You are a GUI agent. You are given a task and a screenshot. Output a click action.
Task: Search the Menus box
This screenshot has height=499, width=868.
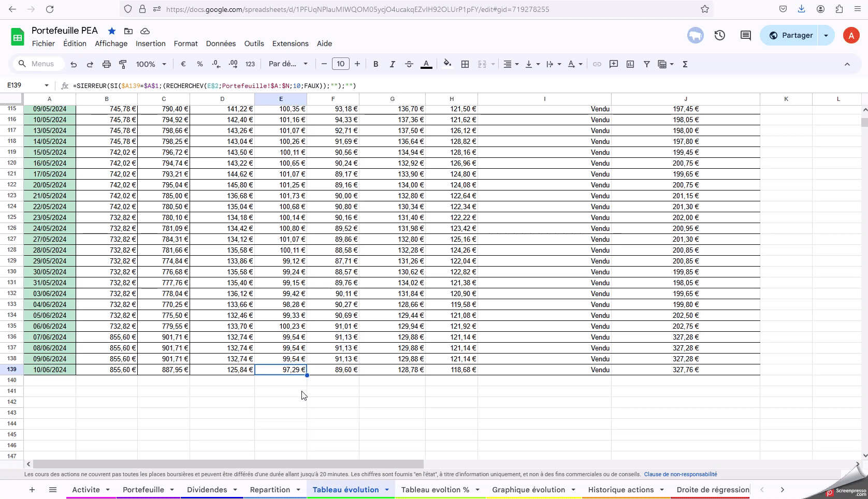38,64
